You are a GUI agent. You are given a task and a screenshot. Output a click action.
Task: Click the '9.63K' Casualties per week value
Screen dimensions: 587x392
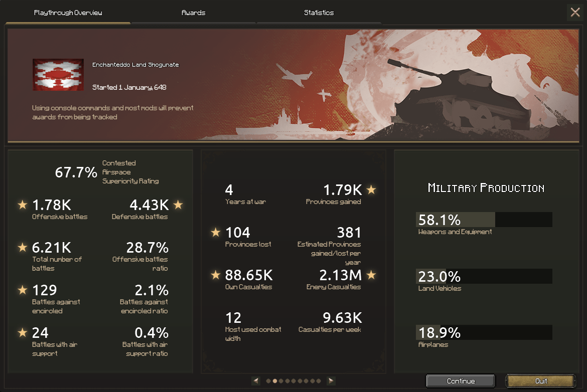click(x=343, y=318)
